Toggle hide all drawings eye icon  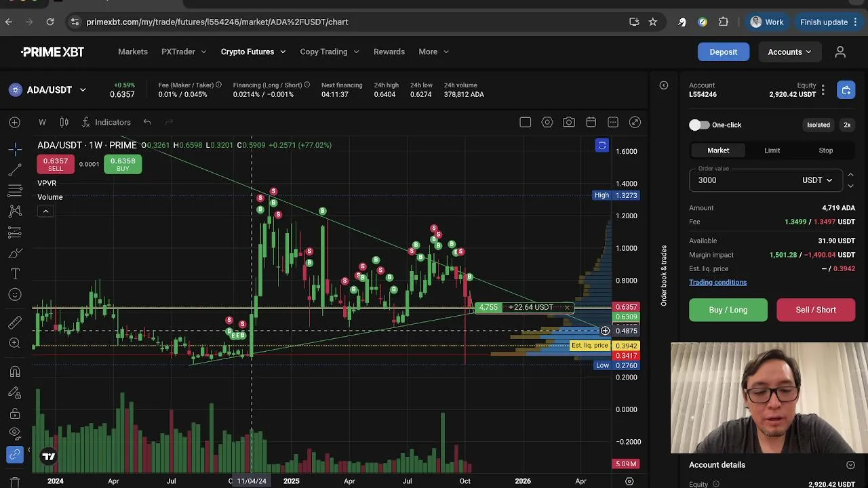coord(15,434)
